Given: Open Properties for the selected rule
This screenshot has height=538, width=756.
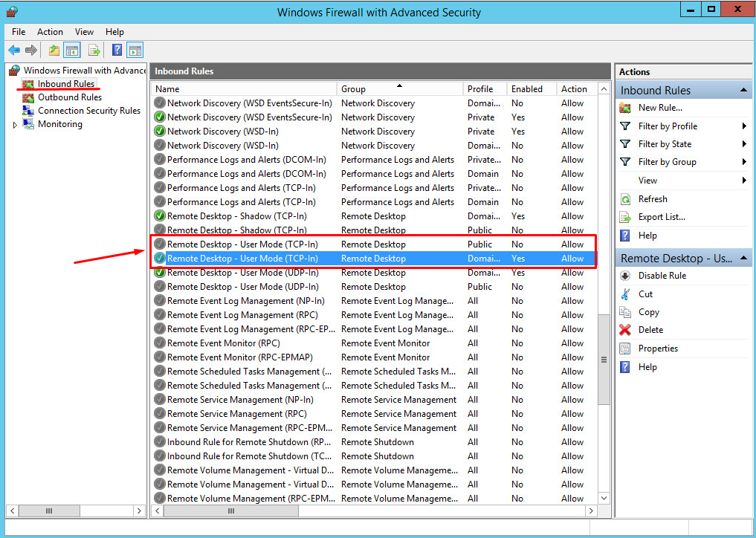Looking at the screenshot, I should click(x=658, y=349).
